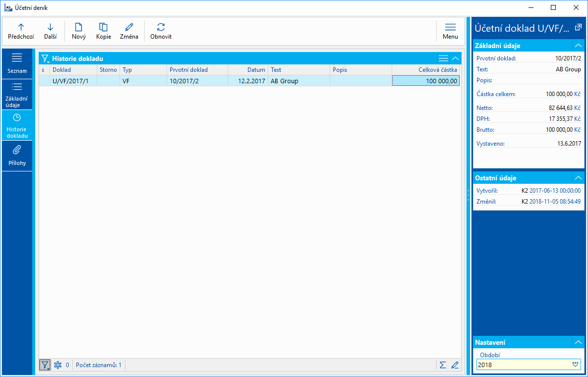
Task: Toggle the filter button in the status bar
Action: 45,365
